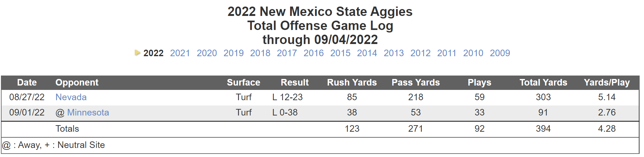Open the 2009 season game log
Image resolution: width=644 pixels, height=157 pixels.
coord(500,53)
